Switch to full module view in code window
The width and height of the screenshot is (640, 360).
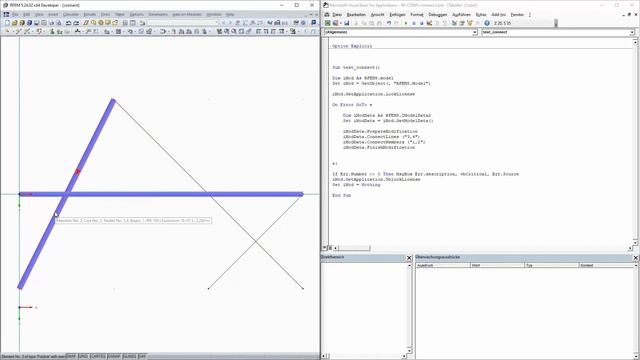(x=330, y=248)
